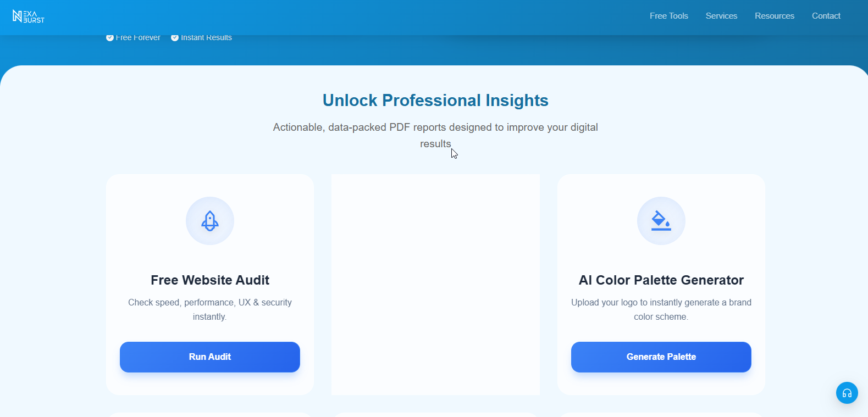The width and height of the screenshot is (868, 417).
Task: Click the Free Forever label text
Action: pos(138,37)
